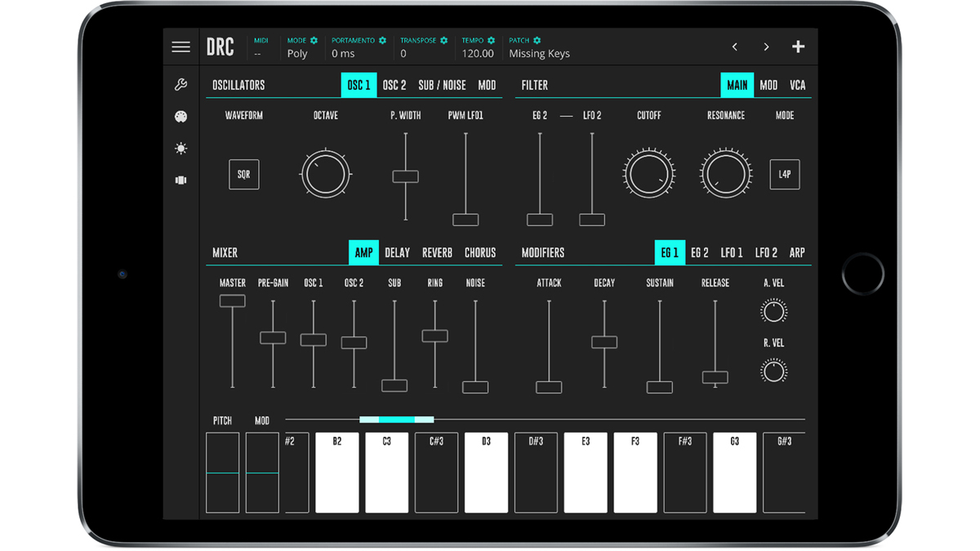
Task: Switch to OSC 2 tab
Action: pos(394,85)
